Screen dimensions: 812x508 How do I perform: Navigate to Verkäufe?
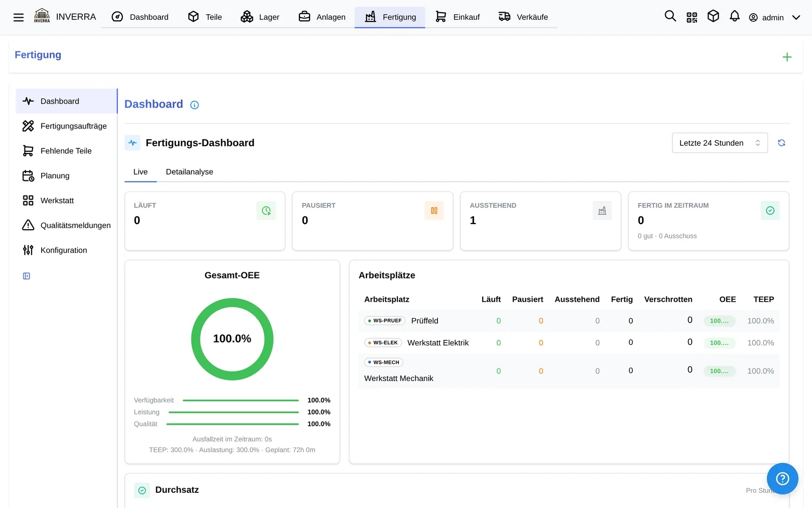coord(523,17)
